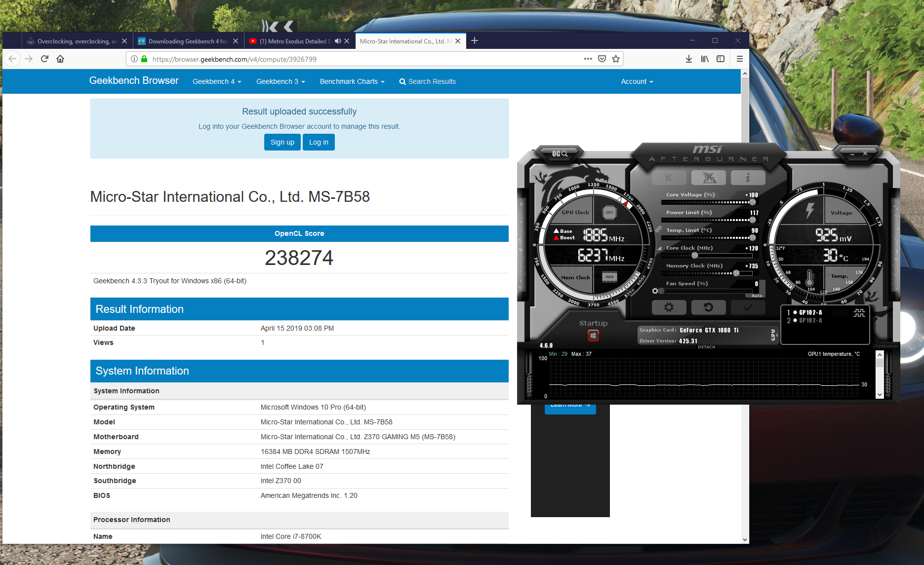Screen dimensions: 924x565
Task: Open the Afterburner info button
Action: (748, 178)
